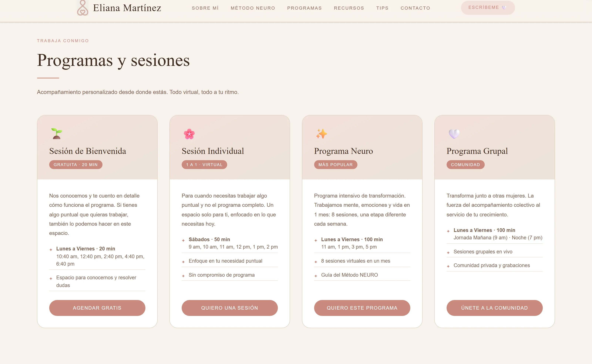592x364 pixels.
Task: Open the TIPS navigation link
Action: point(382,8)
